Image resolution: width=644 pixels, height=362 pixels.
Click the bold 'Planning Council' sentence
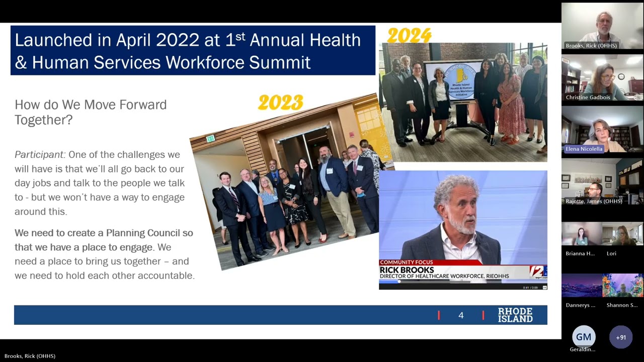click(104, 240)
